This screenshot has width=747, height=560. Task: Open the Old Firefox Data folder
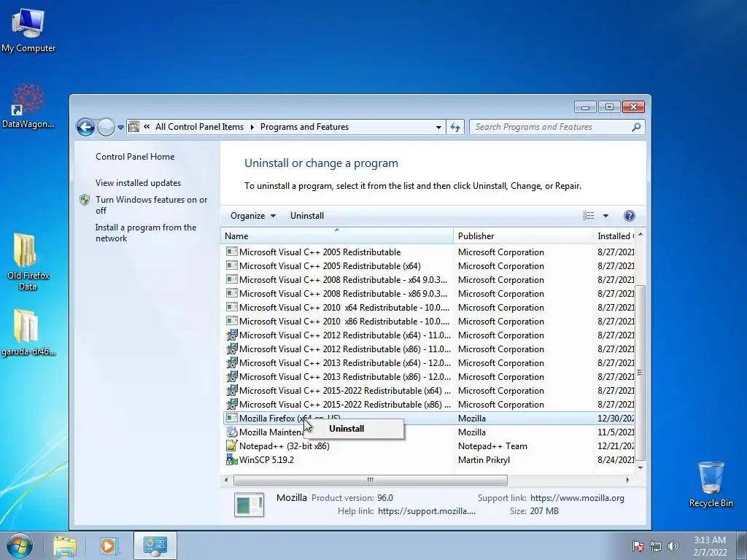coord(28,261)
